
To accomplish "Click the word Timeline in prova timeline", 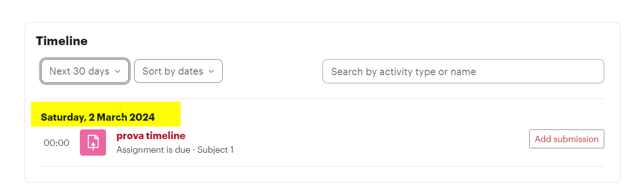I will 166,136.
